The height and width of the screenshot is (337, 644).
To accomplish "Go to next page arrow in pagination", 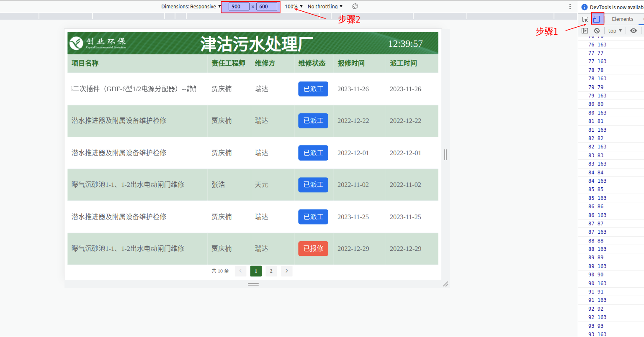I will point(286,271).
